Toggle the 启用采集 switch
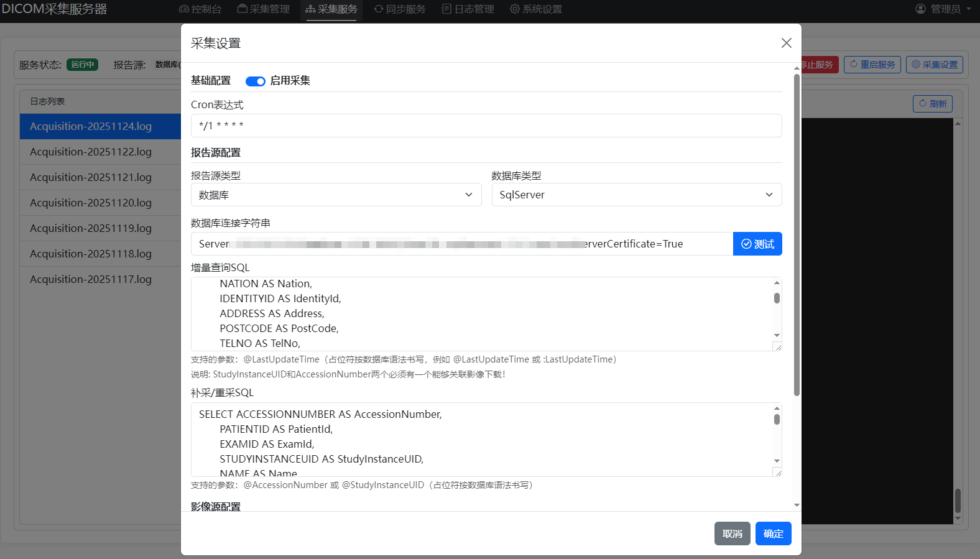This screenshot has width=980, height=559. tap(255, 81)
